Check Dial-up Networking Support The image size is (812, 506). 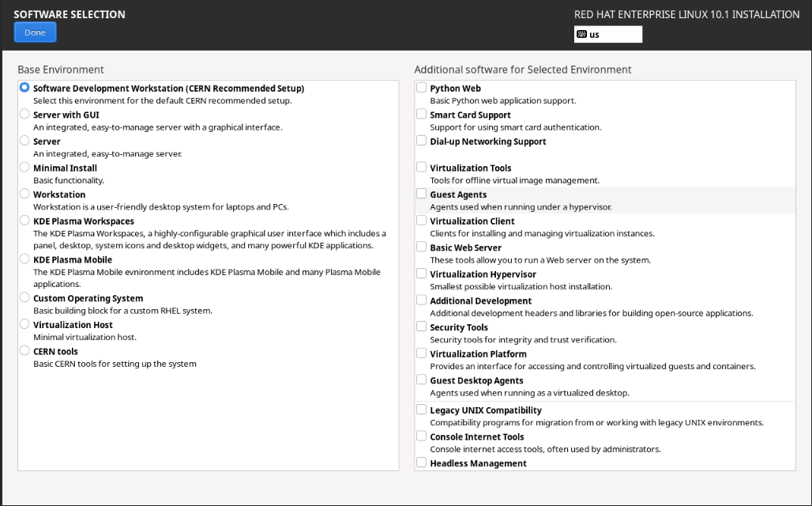421,140
